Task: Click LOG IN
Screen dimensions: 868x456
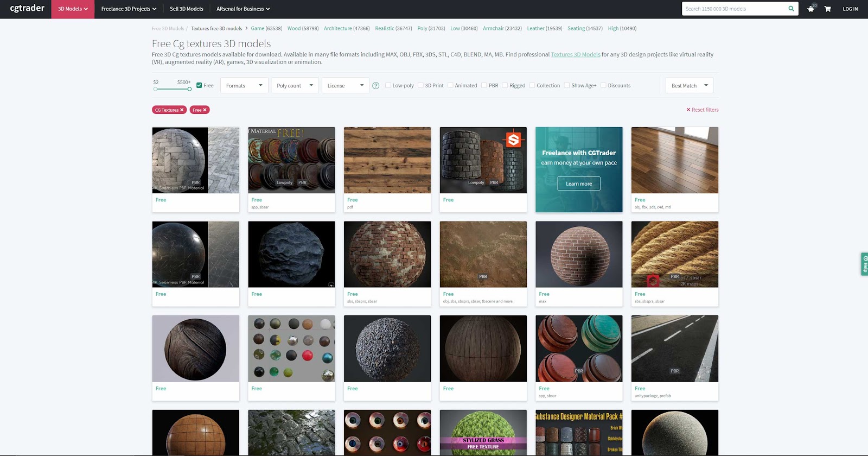Action: pyautogui.click(x=850, y=9)
